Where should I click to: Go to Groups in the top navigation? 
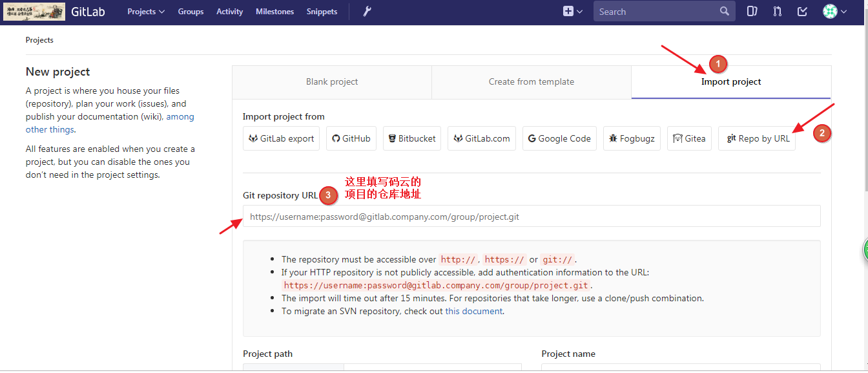[x=191, y=12]
